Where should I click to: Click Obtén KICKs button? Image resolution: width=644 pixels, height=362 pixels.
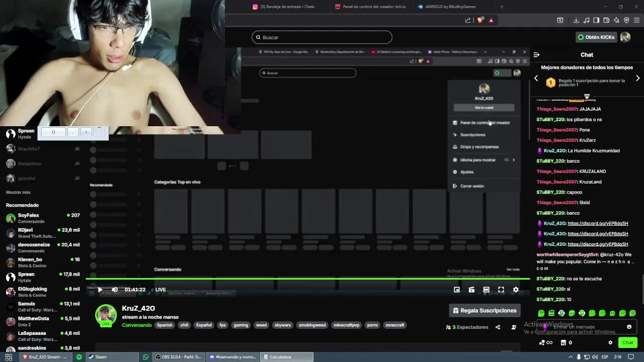596,37
